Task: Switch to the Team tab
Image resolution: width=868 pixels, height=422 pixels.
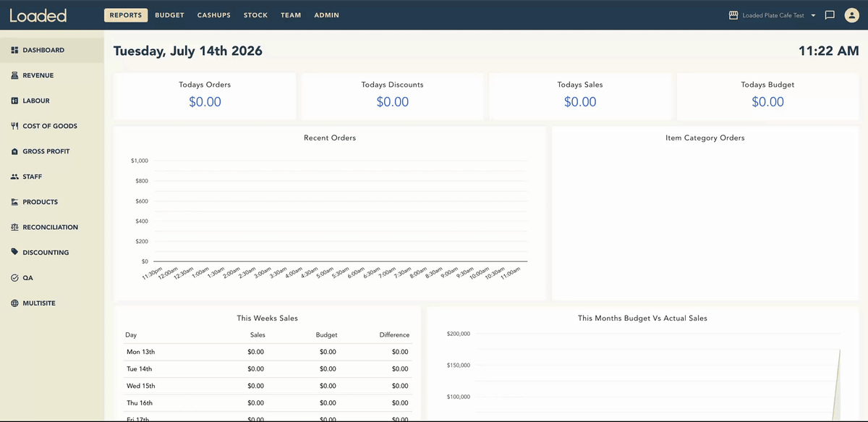Action: [291, 15]
